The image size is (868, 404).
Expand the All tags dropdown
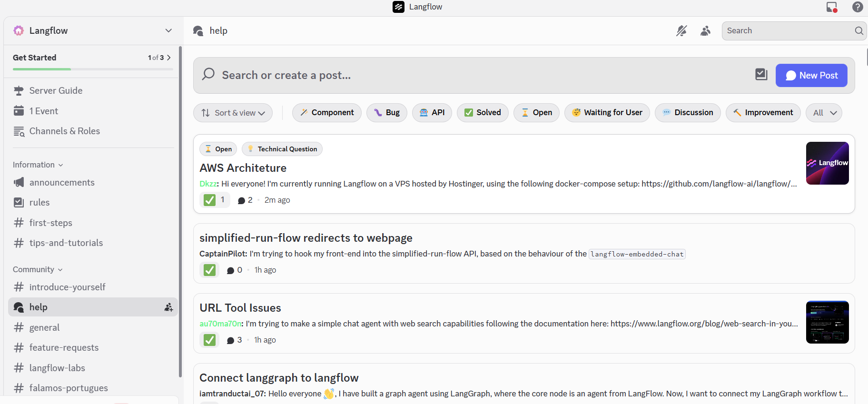pos(824,113)
